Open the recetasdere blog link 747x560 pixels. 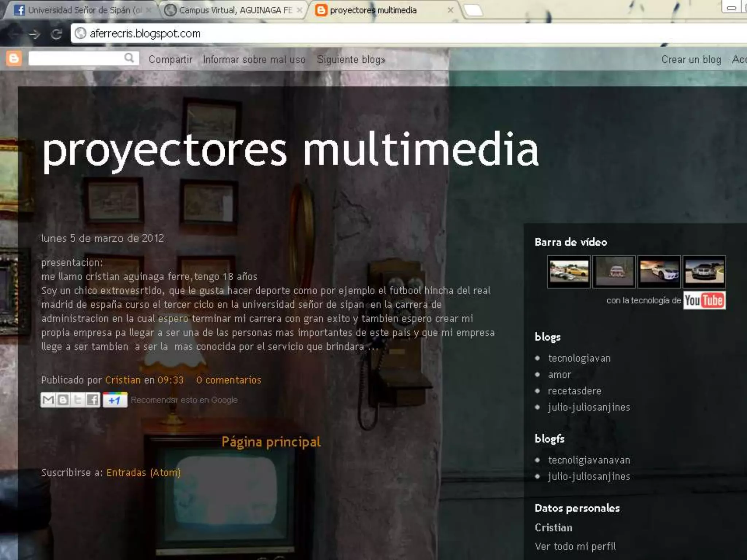coord(574,391)
